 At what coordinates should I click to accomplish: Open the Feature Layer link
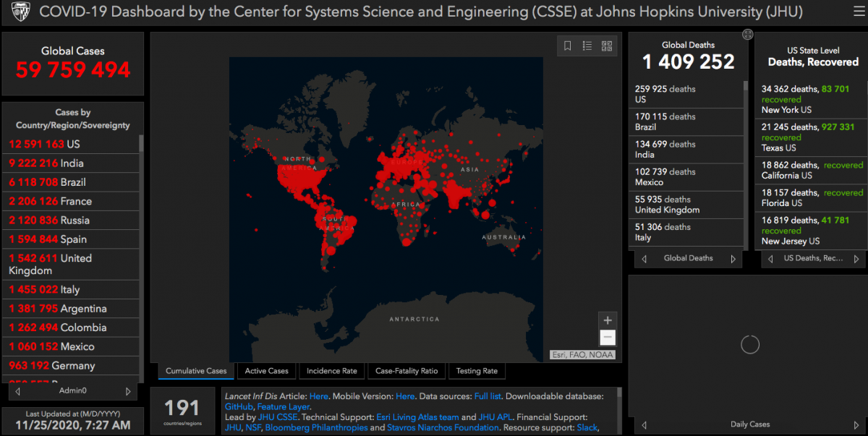(x=283, y=407)
